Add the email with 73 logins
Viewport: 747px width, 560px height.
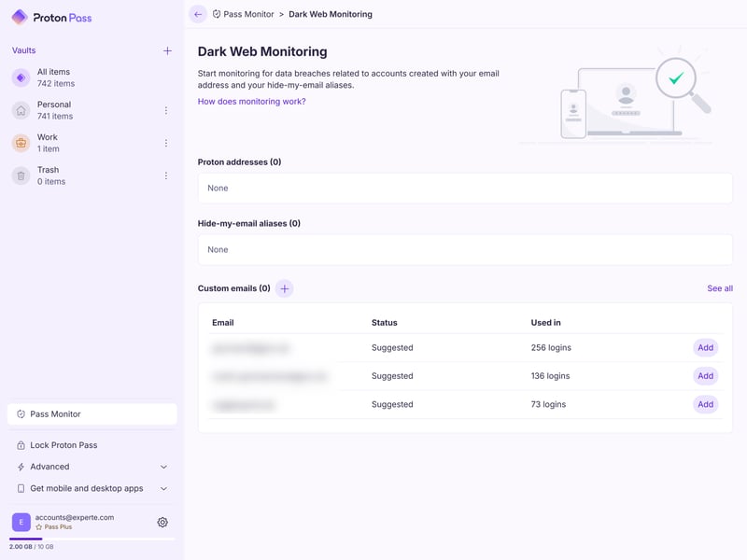(x=705, y=404)
